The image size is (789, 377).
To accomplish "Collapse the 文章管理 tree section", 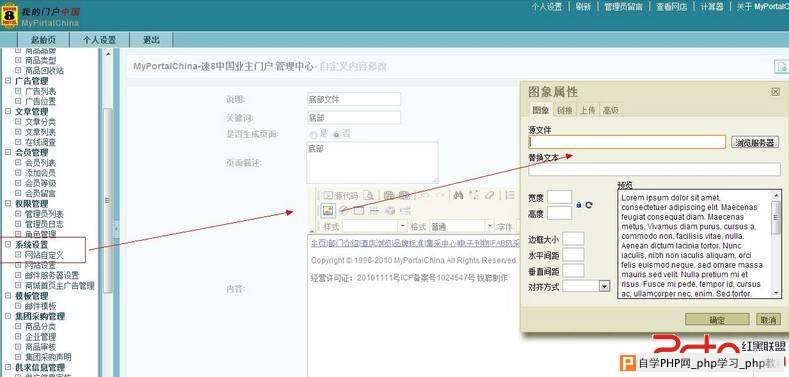I will pyautogui.click(x=8, y=111).
